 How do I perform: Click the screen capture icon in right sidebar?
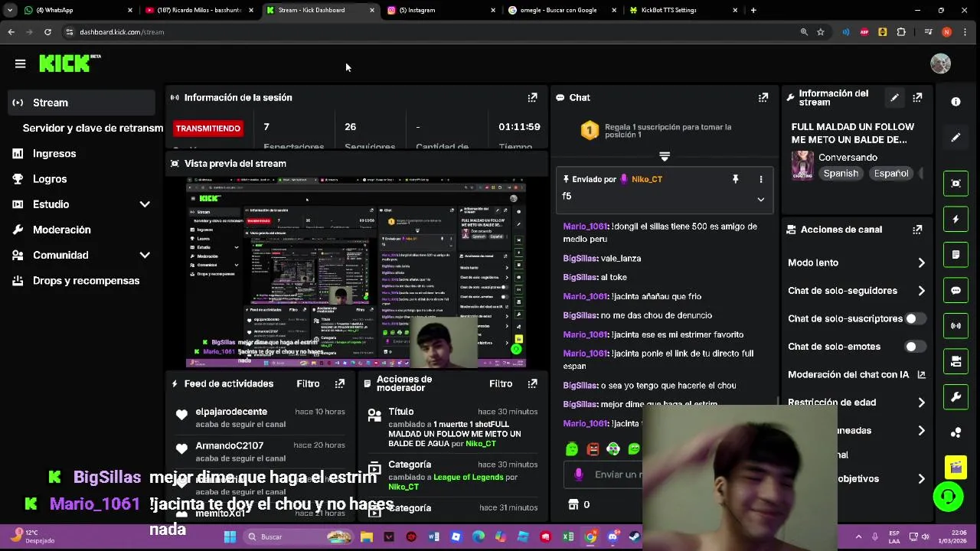click(x=955, y=183)
